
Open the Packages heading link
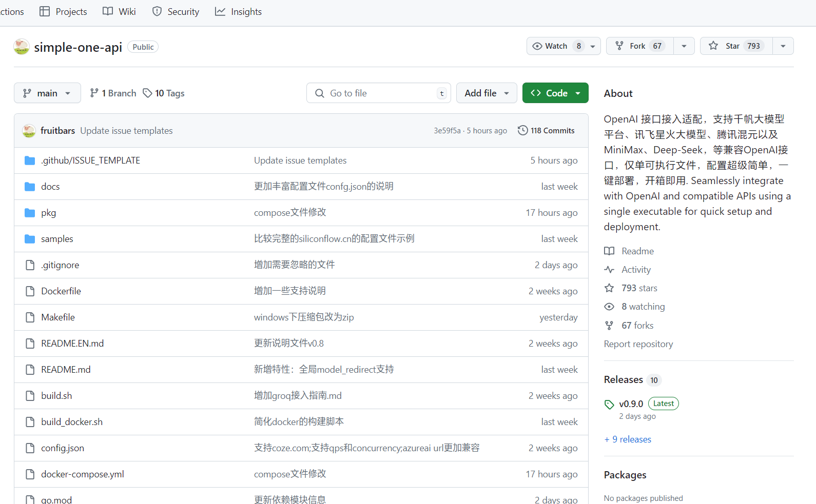coord(625,475)
